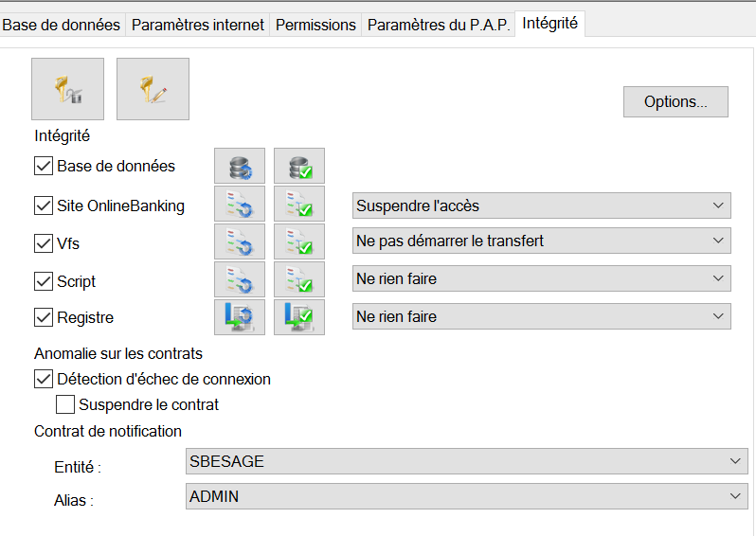Go to the Base de données tab
Viewport: 756px width, 536px height.
click(x=62, y=26)
